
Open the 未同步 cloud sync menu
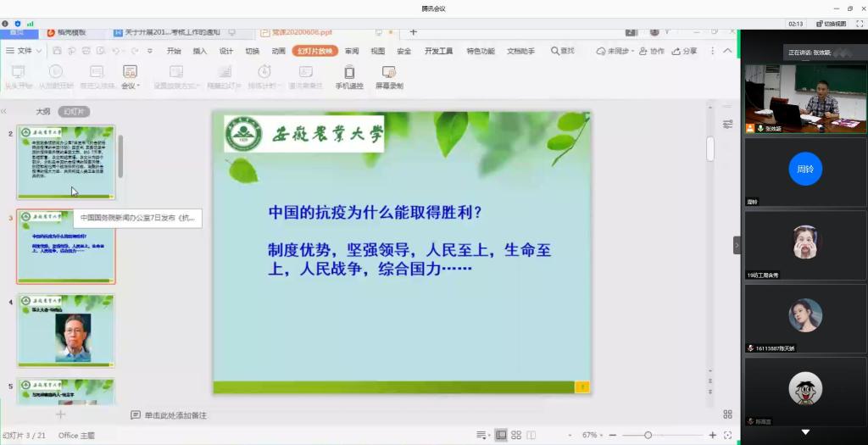click(615, 51)
